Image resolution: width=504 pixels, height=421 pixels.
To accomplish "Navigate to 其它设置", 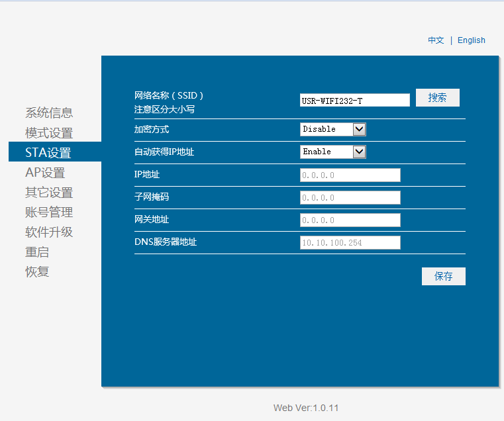I will [x=49, y=193].
